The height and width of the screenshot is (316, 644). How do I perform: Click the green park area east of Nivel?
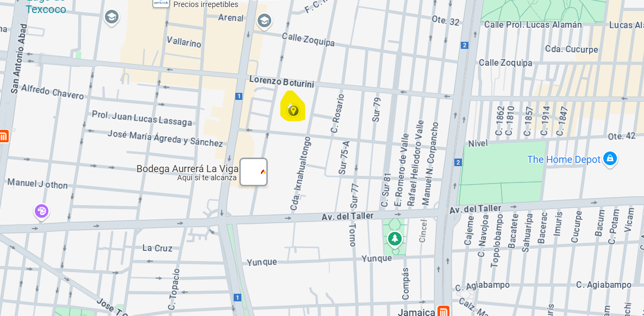pyautogui.click(x=501, y=172)
